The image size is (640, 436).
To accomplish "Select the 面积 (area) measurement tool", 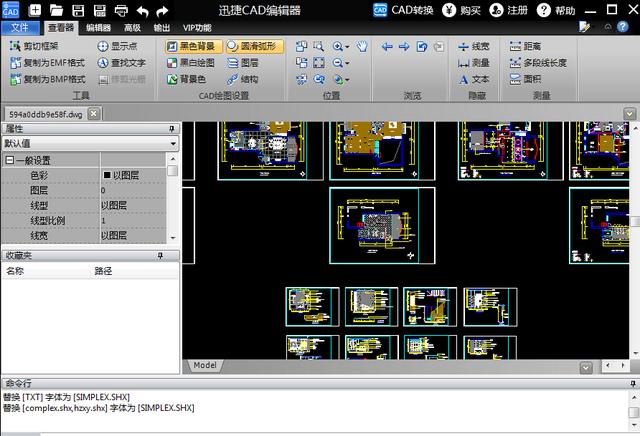I will (525, 78).
